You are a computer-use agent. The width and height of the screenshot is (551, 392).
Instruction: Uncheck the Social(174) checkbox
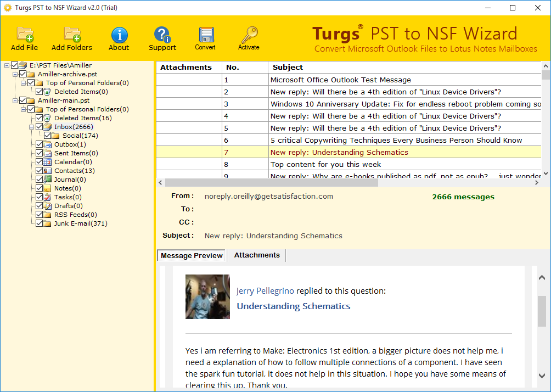click(47, 136)
